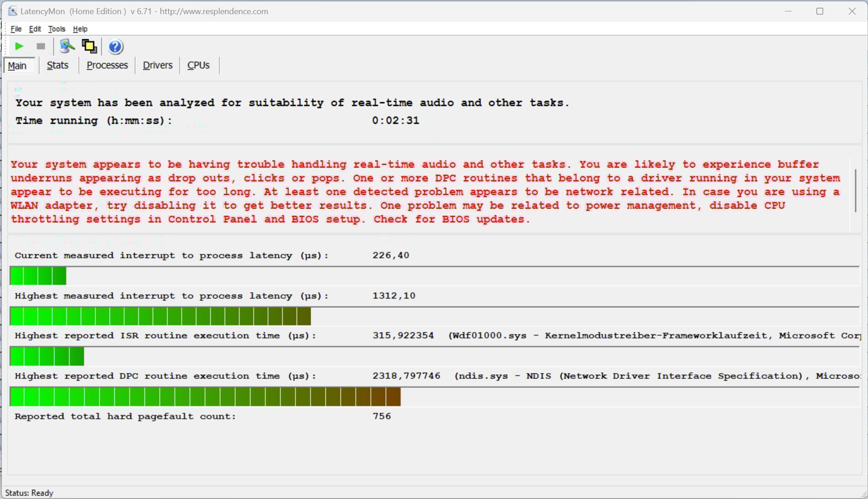Click the Status: Ready status bar text
The height and width of the screenshot is (499, 868).
click(29, 493)
